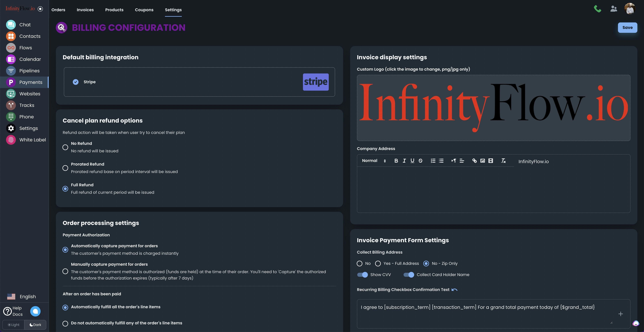Viewport: 644px width, 332px height.
Task: Open the Coupons tab
Action: pyautogui.click(x=144, y=10)
